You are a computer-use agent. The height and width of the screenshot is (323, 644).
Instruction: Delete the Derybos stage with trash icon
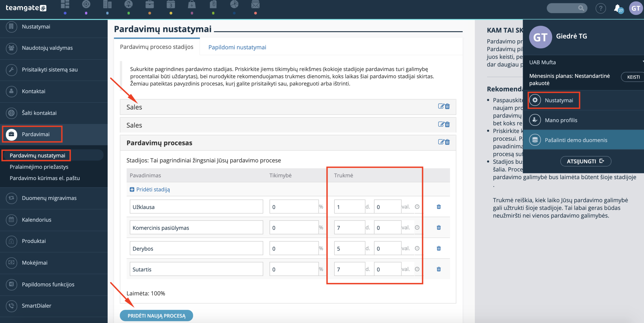coord(439,248)
